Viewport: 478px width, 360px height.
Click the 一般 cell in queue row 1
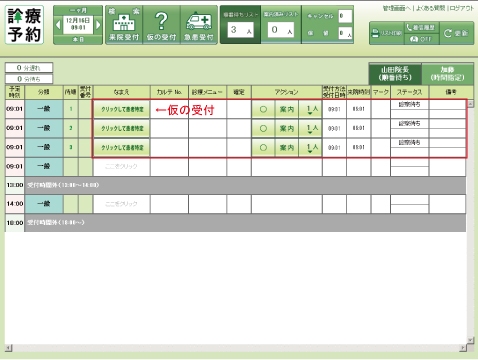click(x=44, y=109)
